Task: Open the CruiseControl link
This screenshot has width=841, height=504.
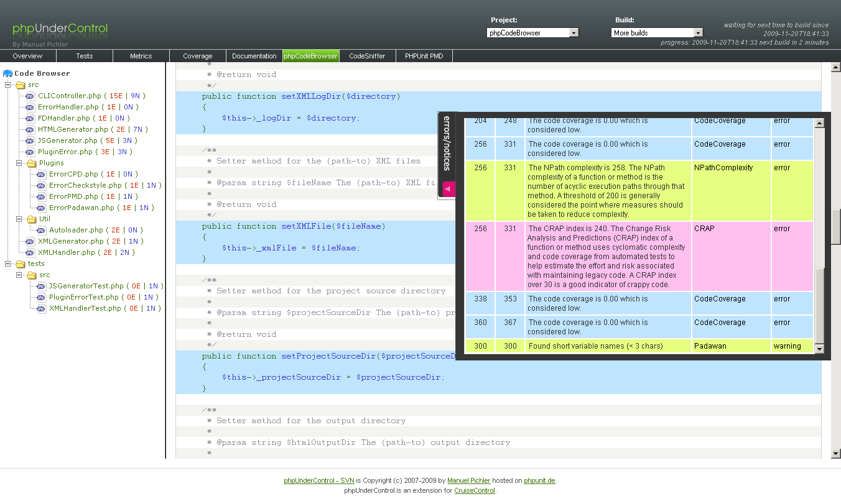Action: (475, 490)
